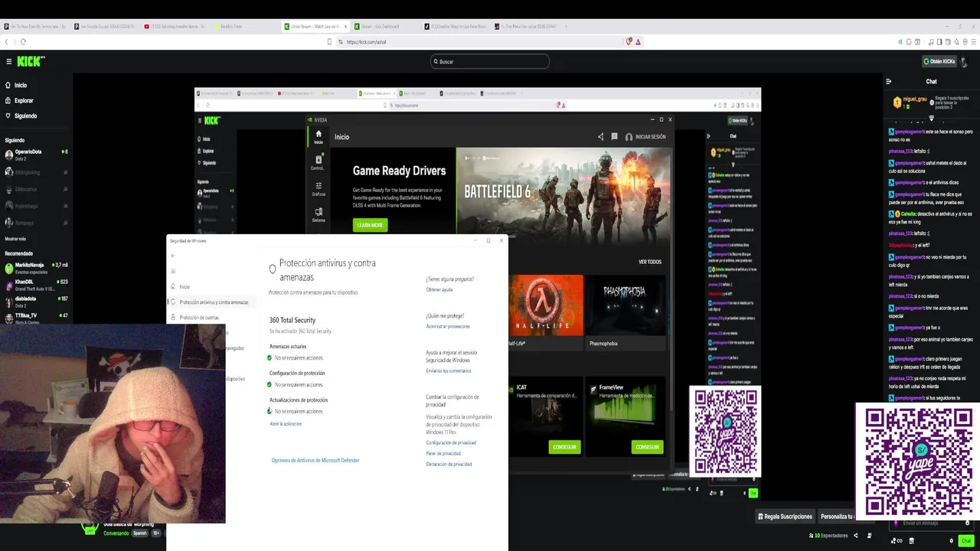980x551 pixels.
Task: Click the NVIDIA share icon
Action: tap(600, 137)
